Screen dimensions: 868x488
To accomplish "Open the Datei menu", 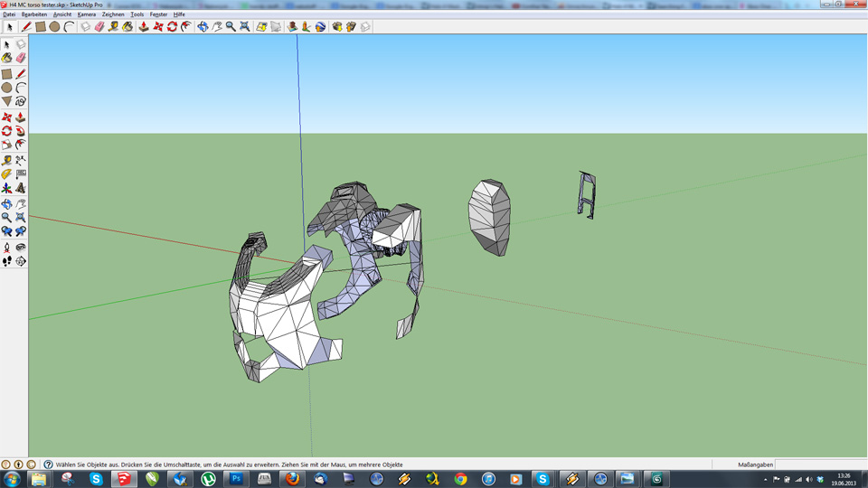I will pyautogui.click(x=9, y=14).
